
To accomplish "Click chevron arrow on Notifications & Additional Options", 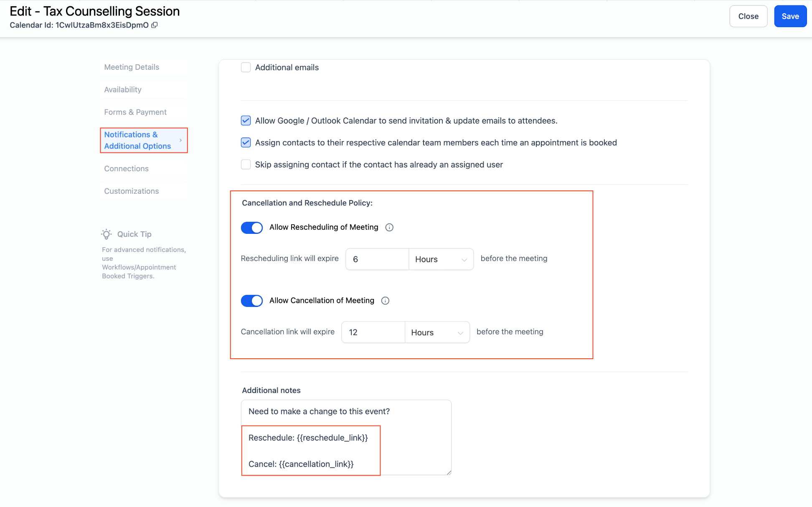I will tap(180, 140).
